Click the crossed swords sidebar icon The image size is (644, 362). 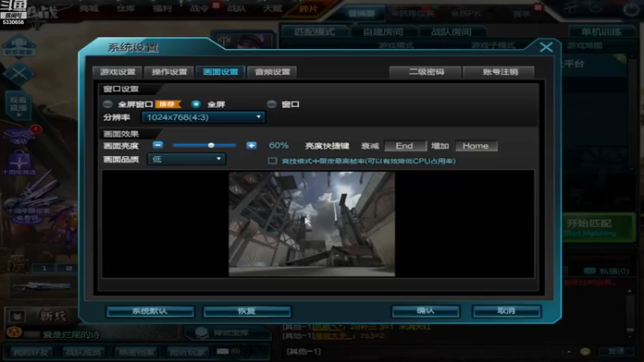point(19,74)
